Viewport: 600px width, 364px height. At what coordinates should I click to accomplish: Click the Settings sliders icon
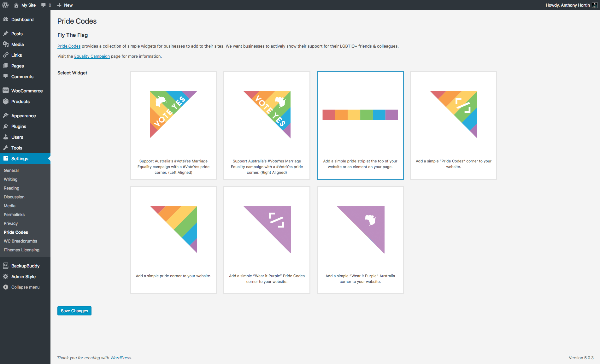point(6,158)
